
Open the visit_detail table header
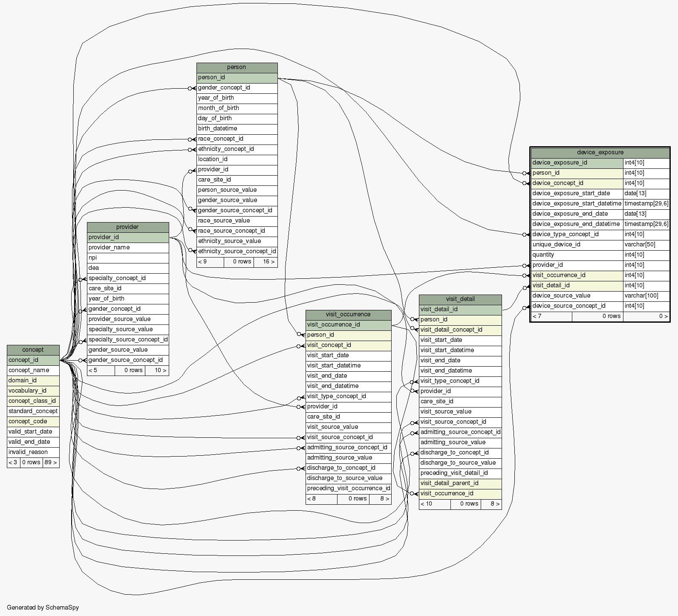click(460, 299)
